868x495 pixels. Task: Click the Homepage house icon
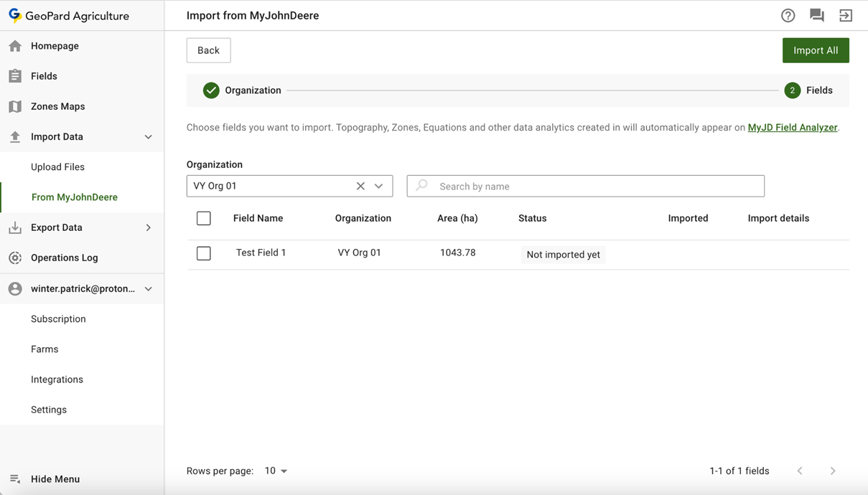click(15, 46)
